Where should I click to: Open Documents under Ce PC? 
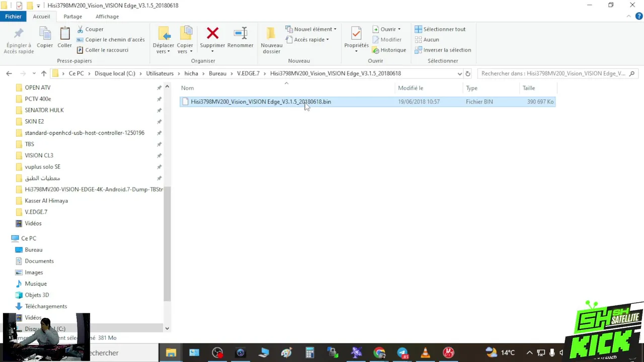coord(39,261)
